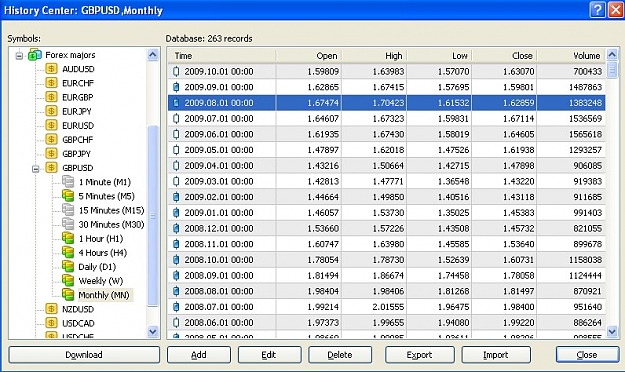Click the 1 Hour (H1) database icon
The height and width of the screenshot is (372, 625).
coord(68,238)
